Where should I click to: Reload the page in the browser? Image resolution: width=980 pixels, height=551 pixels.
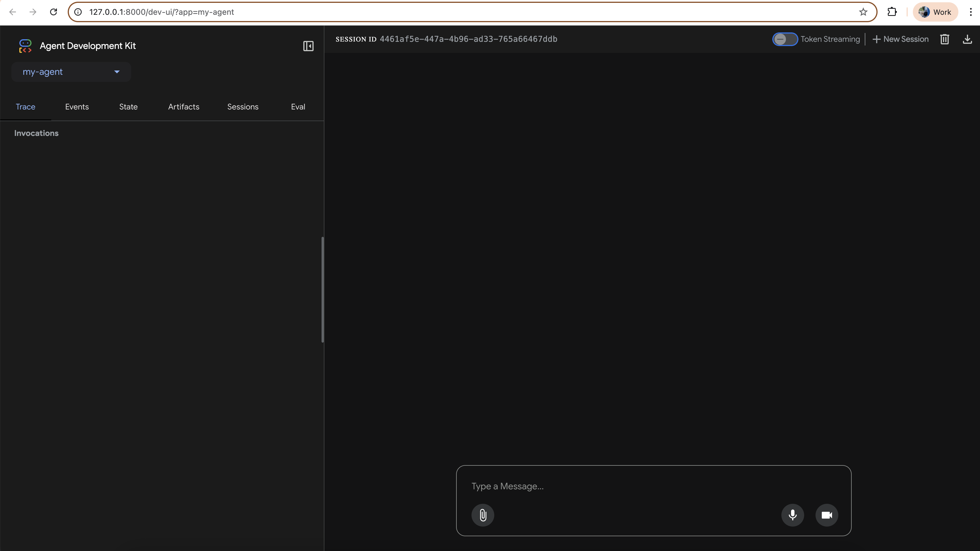click(54, 12)
